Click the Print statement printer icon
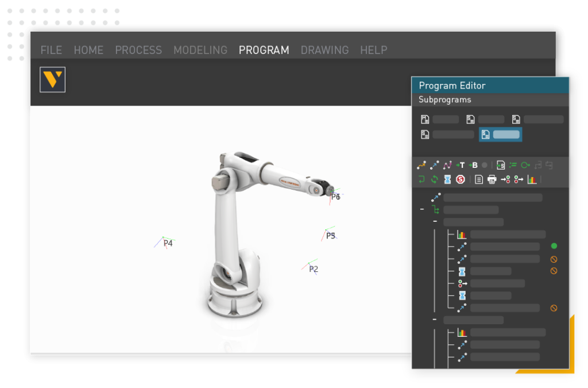The width and height of the screenshot is (588, 388). click(x=492, y=179)
